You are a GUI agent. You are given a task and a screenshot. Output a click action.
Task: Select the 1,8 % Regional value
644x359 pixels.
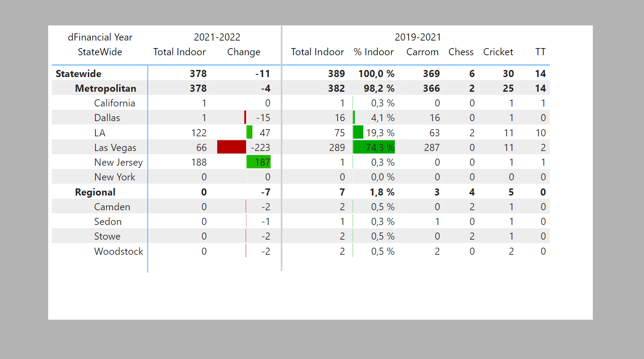pyautogui.click(x=383, y=192)
